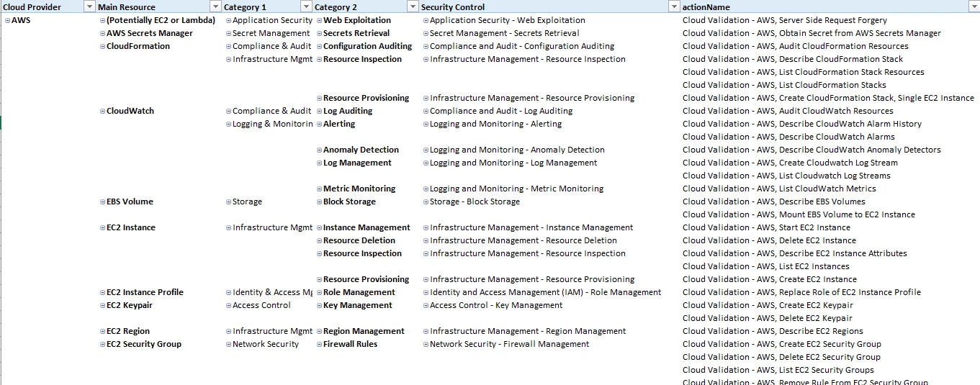Select 'Describe EC2 Regions' action cell
The height and width of the screenshot is (385, 980).
pyautogui.click(x=773, y=331)
